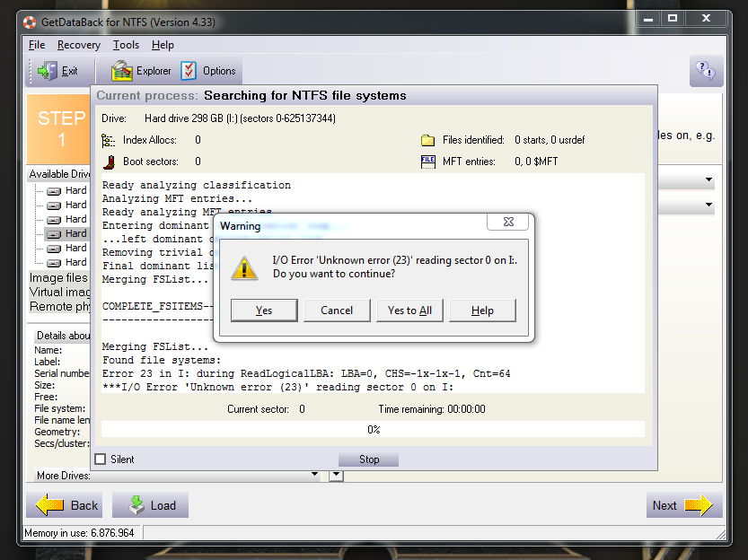Select the first Hard drive icon in list
This screenshot has height=560, width=748.
pos(54,191)
